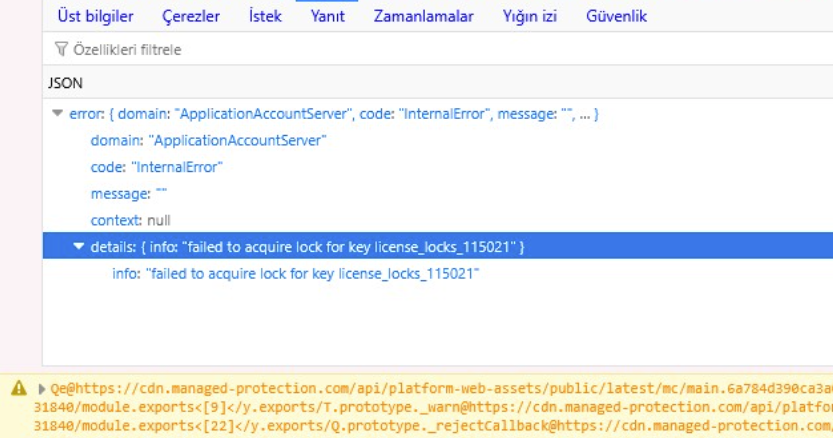833x438 pixels.
Task: Open the Güvenlik tab
Action: point(616,16)
